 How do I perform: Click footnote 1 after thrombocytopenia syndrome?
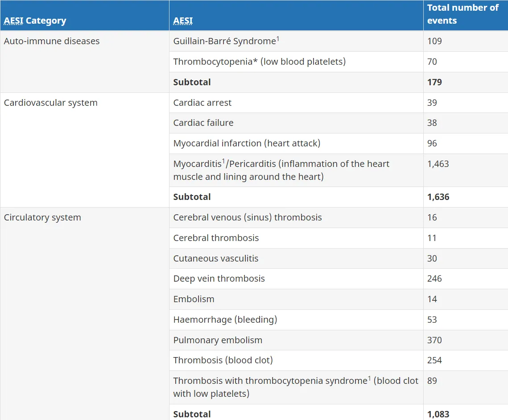(x=369, y=378)
